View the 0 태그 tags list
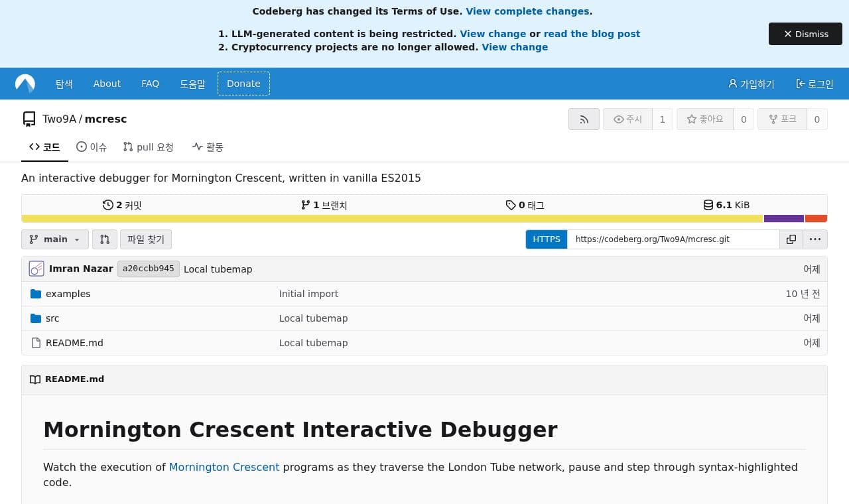The width and height of the screenshot is (849, 504). pos(525,205)
